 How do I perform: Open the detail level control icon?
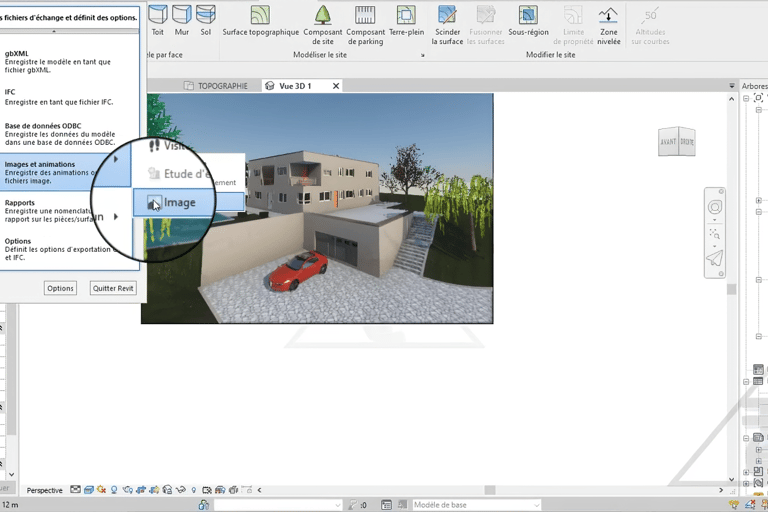coord(75,489)
